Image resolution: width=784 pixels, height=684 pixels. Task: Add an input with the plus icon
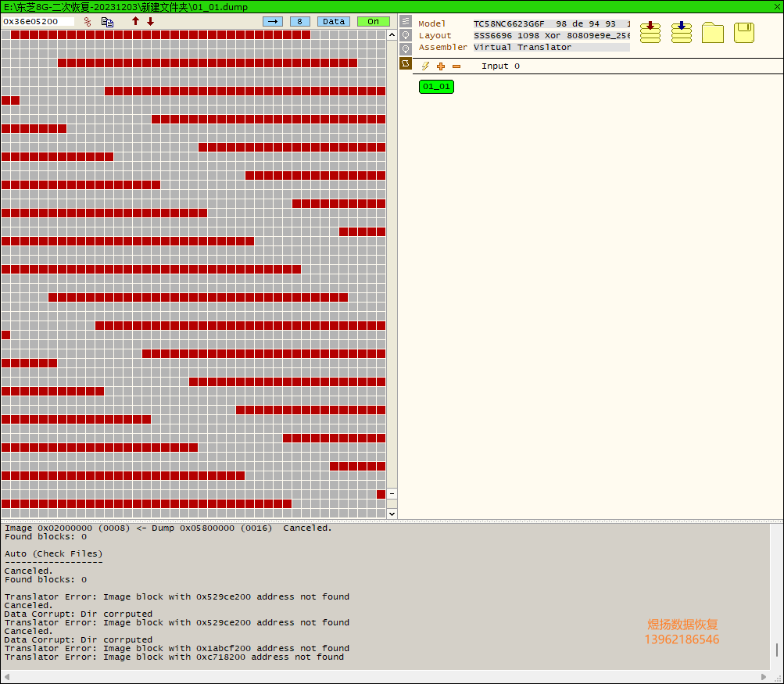pos(441,66)
